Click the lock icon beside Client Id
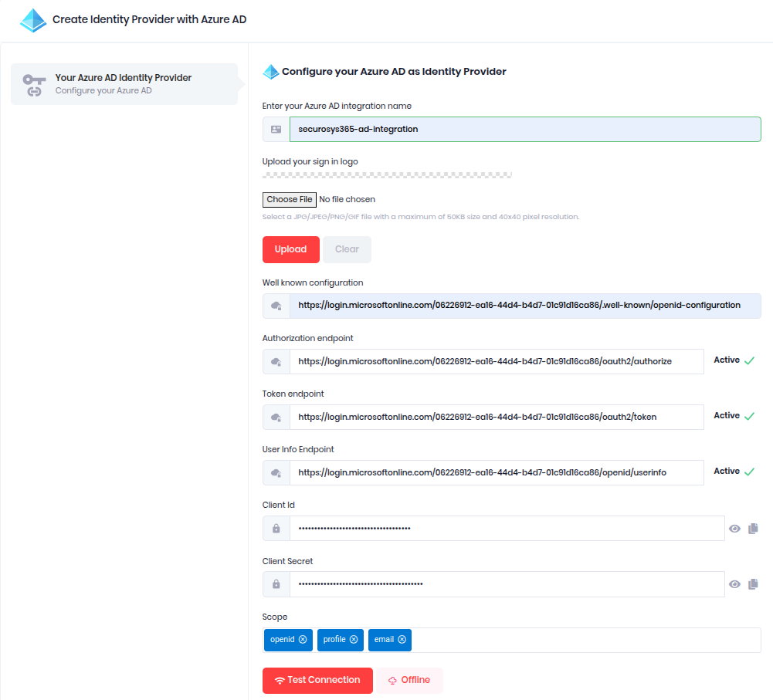Viewport: 773px width, 700px height. [x=276, y=529]
